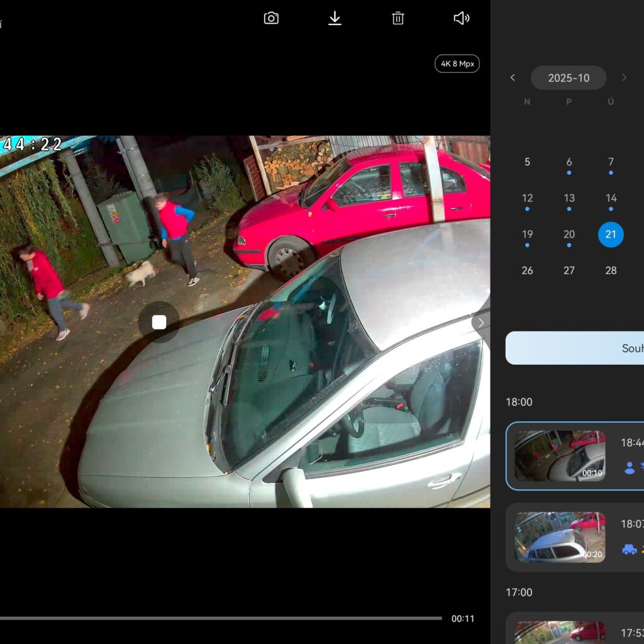
Task: Go to the previous month
Action: coord(513,77)
